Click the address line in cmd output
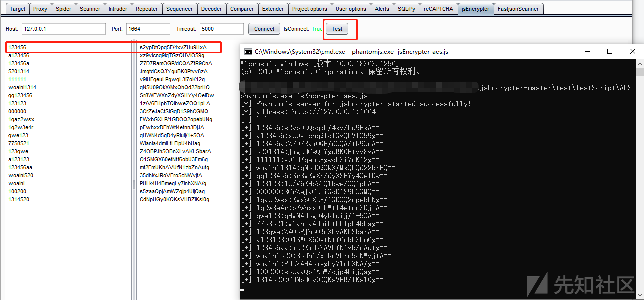Viewport: 644px width, 300px height. 308,112
